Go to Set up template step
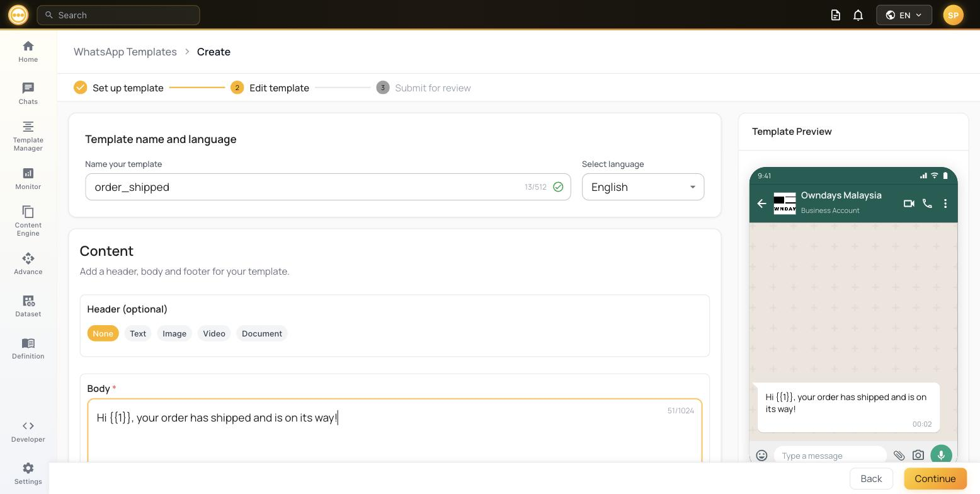 tap(118, 88)
